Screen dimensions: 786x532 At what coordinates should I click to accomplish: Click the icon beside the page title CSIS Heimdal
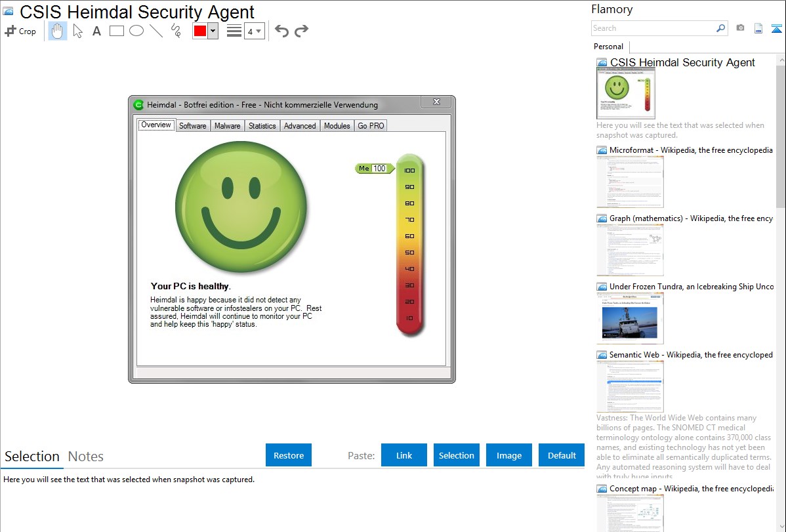pyautogui.click(x=8, y=12)
